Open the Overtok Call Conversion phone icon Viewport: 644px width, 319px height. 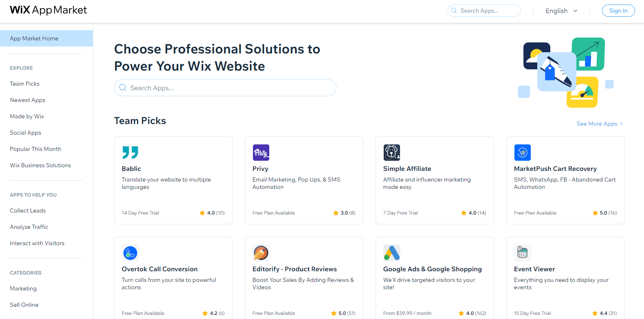click(x=130, y=253)
